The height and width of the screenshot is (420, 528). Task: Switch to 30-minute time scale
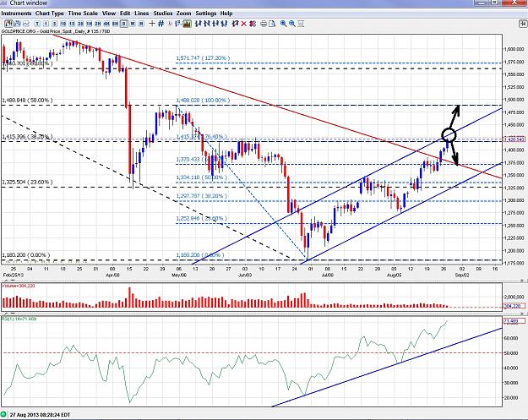(80, 24)
